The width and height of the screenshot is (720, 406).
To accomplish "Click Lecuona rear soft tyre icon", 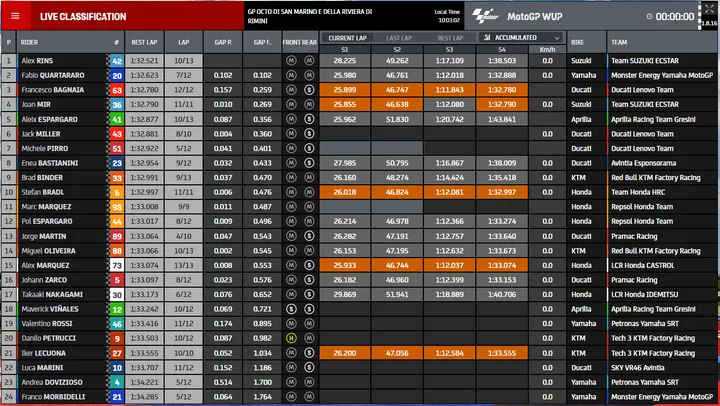I will 309,353.
